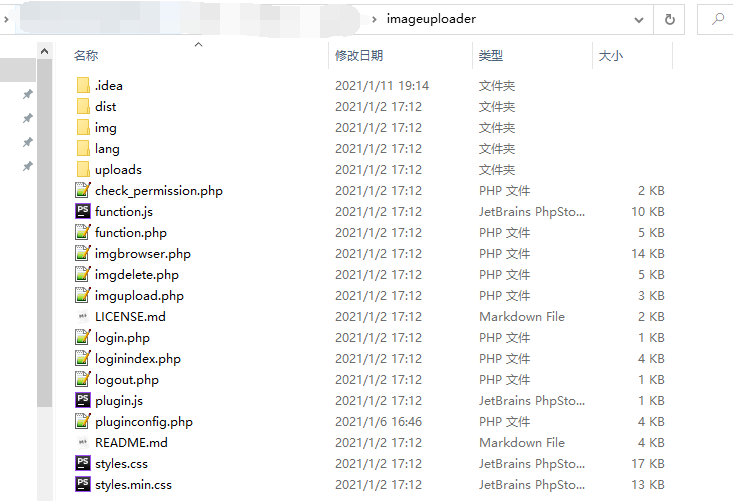
Task: Click the search magnifier icon
Action: pyautogui.click(x=718, y=19)
